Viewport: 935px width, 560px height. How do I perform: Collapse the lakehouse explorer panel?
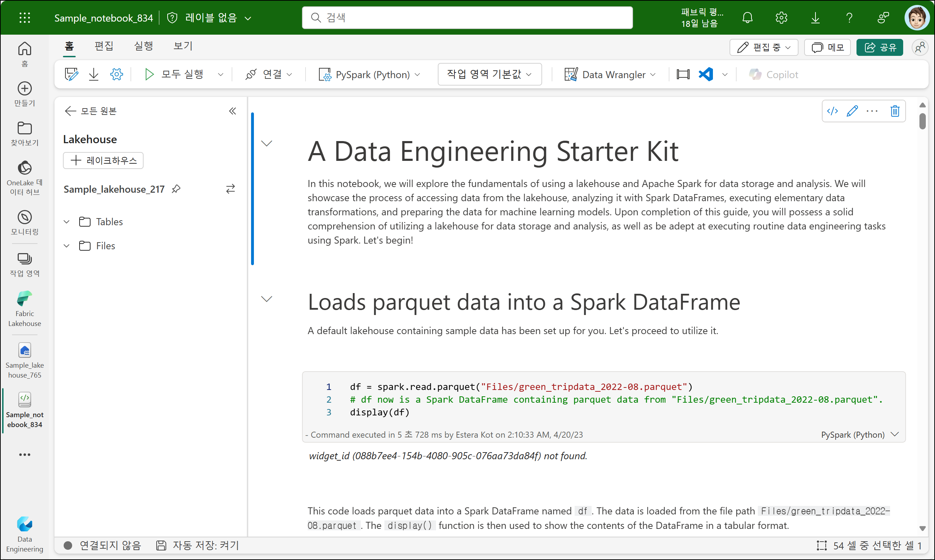pos(233,111)
